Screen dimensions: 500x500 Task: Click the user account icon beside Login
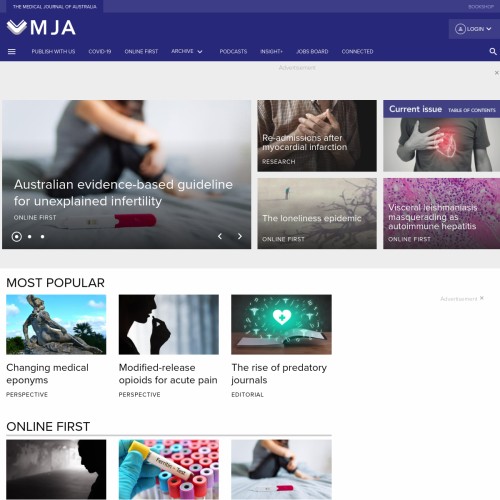pos(460,29)
